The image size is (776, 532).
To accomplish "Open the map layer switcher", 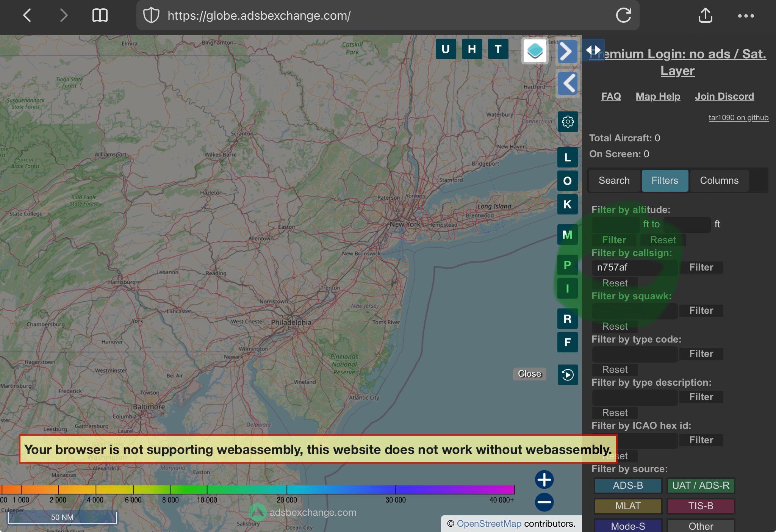I will pos(535,51).
